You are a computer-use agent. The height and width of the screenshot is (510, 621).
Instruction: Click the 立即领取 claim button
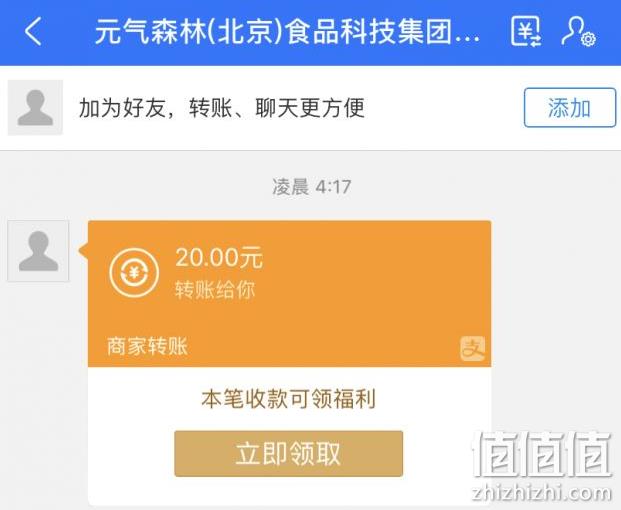[288, 454]
